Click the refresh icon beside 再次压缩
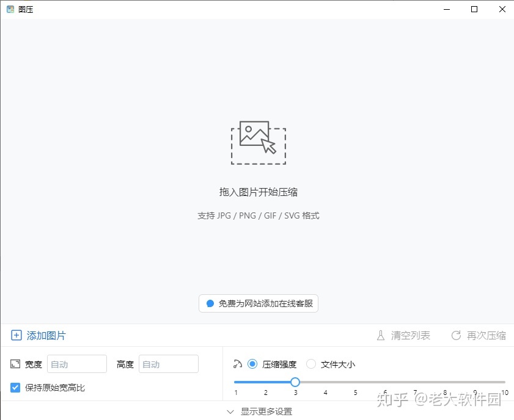This screenshot has height=420, width=514. (455, 335)
